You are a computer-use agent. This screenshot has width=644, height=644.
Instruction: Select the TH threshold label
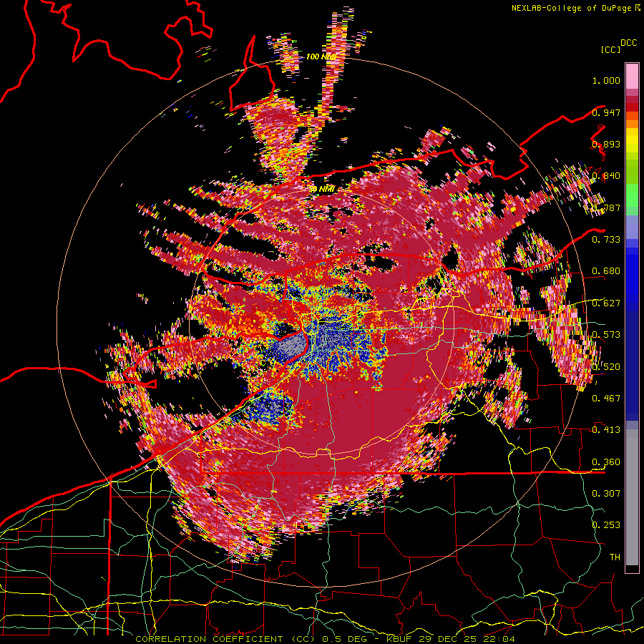(615, 557)
